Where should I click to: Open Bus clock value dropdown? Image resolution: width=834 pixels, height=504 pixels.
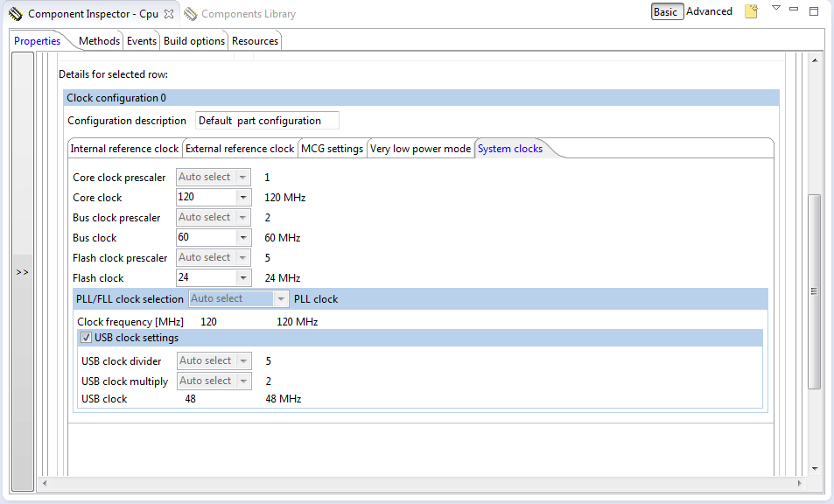243,238
